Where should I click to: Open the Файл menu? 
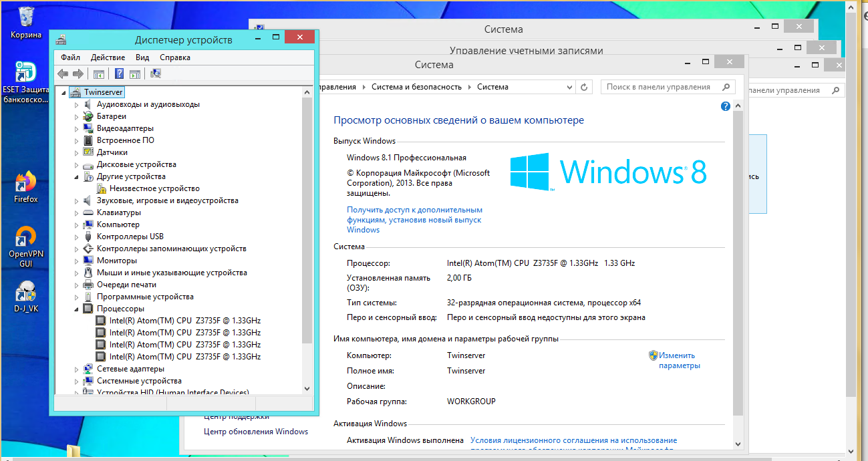coord(70,57)
